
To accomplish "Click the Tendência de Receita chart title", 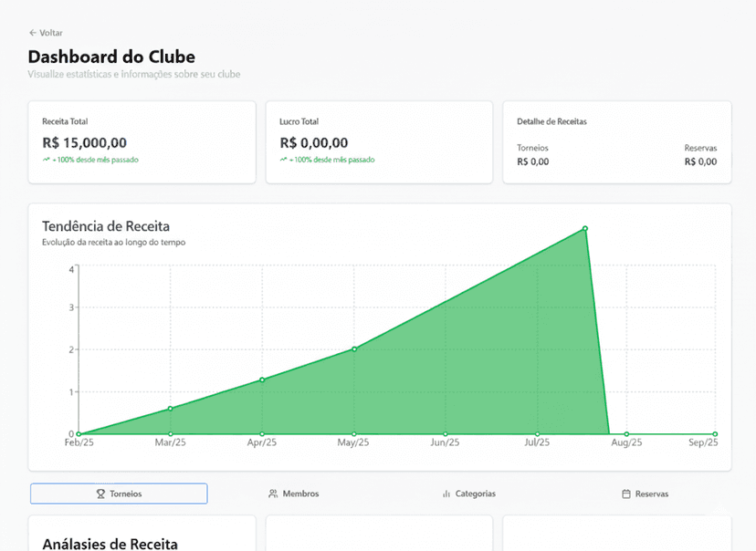I will tap(106, 226).
